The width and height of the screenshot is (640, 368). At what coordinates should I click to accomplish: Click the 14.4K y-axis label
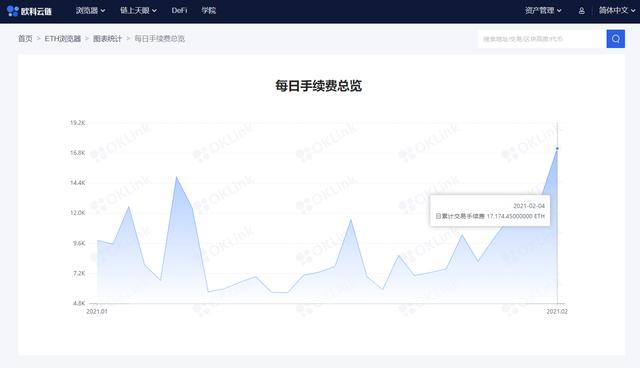(x=78, y=183)
